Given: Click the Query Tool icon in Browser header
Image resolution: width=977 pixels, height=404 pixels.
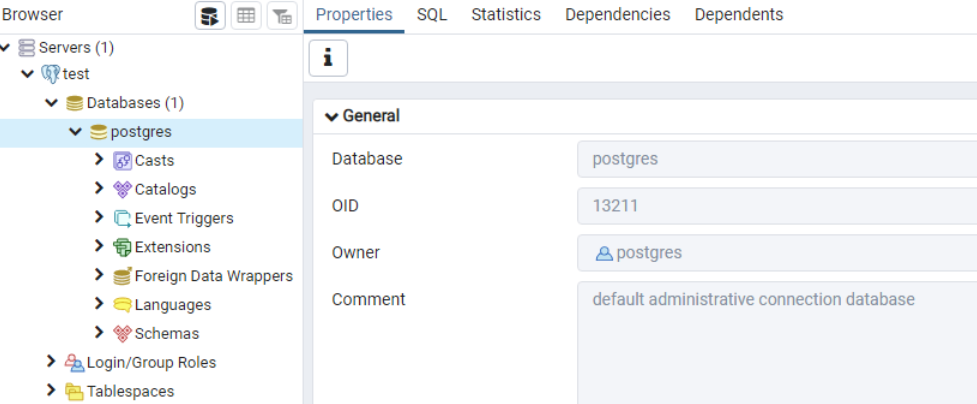Looking at the screenshot, I should tap(210, 16).
